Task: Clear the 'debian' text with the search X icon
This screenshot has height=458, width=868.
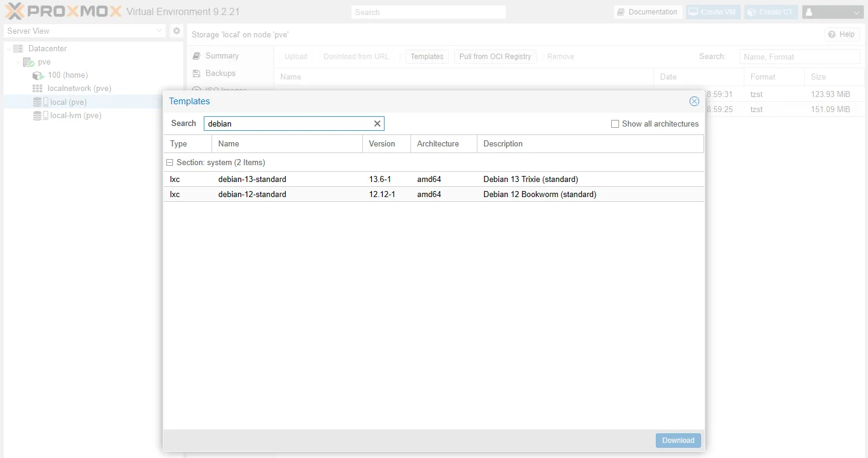Action: pyautogui.click(x=377, y=124)
